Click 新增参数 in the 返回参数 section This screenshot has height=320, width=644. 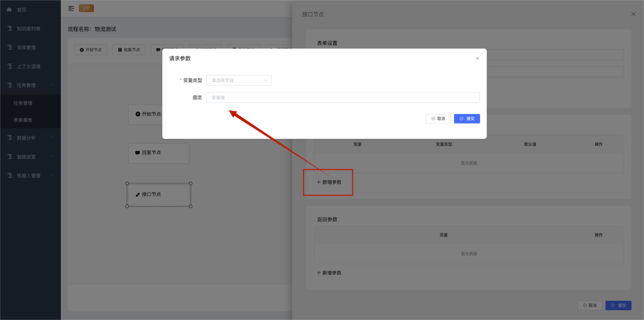(x=329, y=273)
